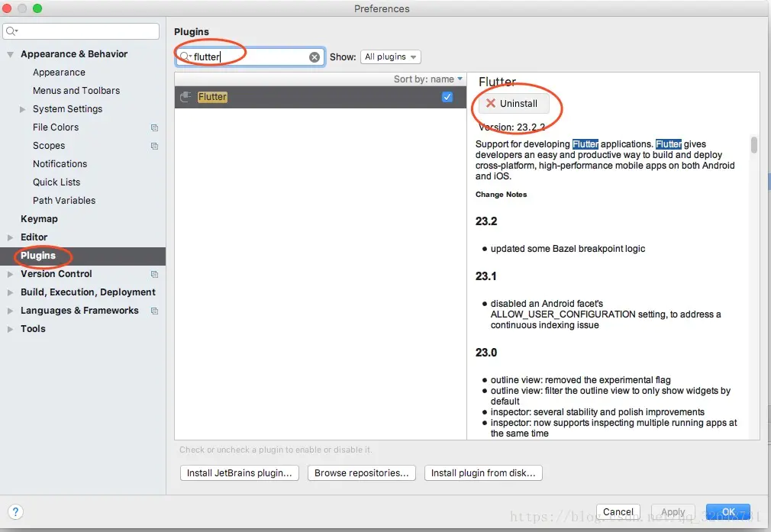Open Notifications settings
The width and height of the screenshot is (771, 532).
(x=60, y=164)
